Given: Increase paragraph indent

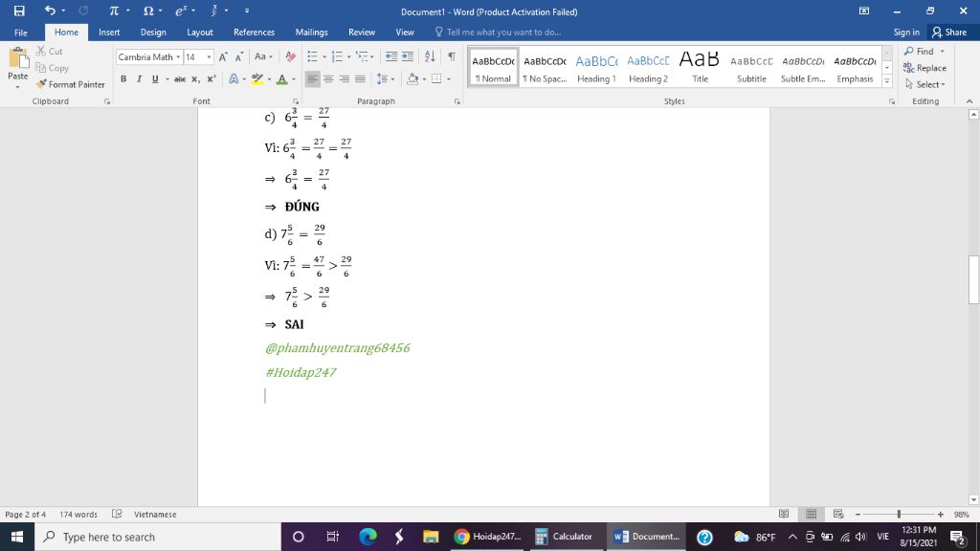Looking at the screenshot, I should pos(408,56).
